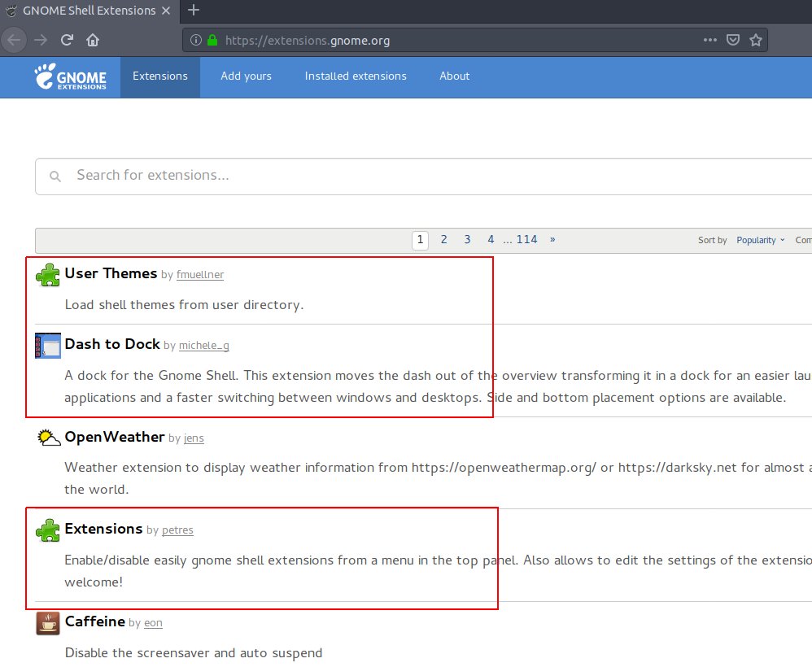Expand the Popularity sort dropdown
The width and height of the screenshot is (812, 667).
tap(760, 240)
